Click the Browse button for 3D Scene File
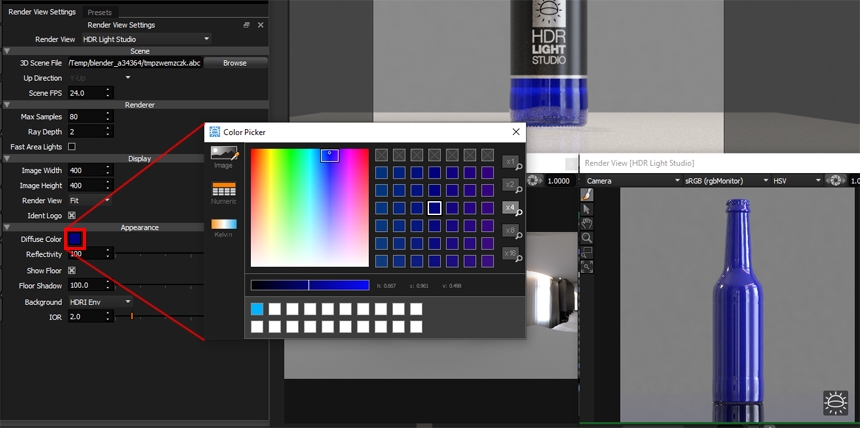The height and width of the screenshot is (428, 860). (x=235, y=63)
